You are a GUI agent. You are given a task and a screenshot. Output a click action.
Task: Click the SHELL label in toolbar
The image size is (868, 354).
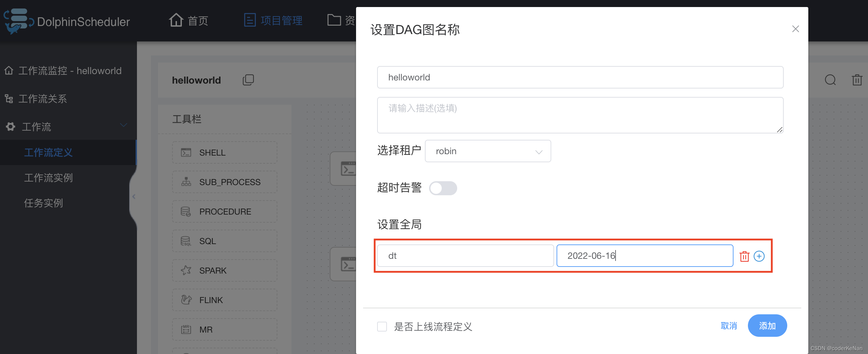(x=212, y=153)
